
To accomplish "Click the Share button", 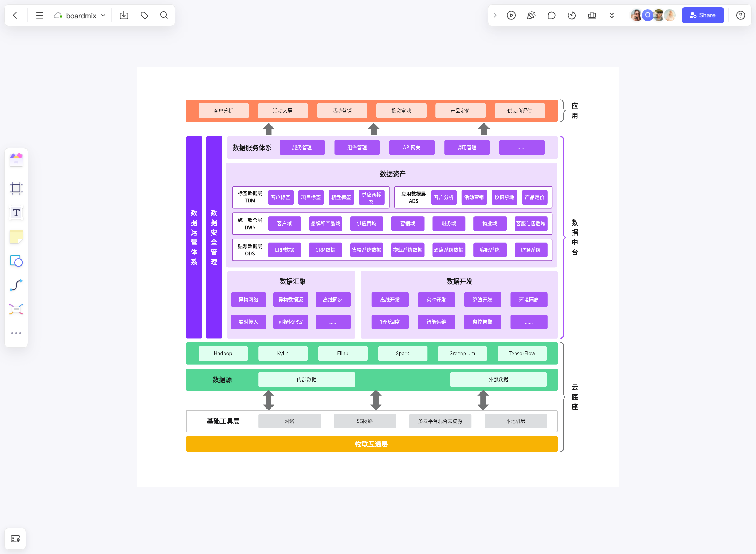I will [703, 15].
